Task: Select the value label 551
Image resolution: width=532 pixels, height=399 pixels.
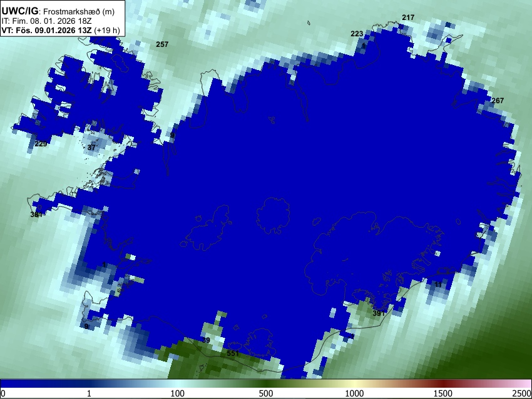Action: point(233,353)
